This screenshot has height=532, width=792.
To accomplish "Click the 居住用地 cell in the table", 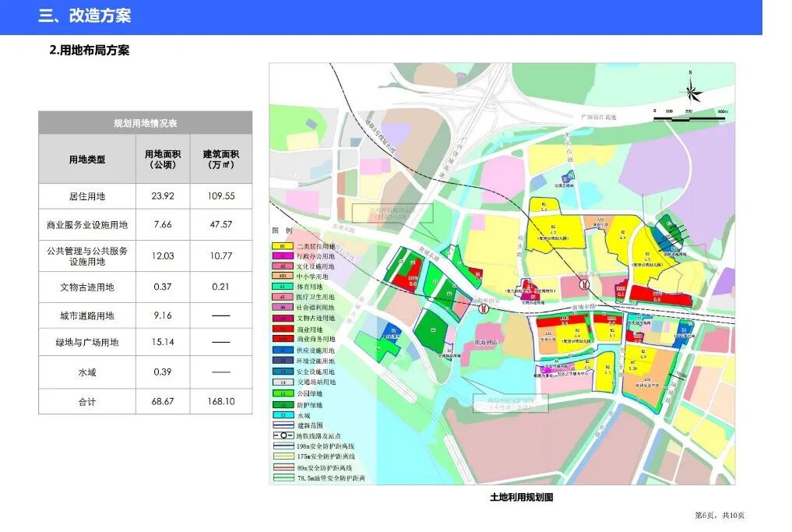I will 87,196.
